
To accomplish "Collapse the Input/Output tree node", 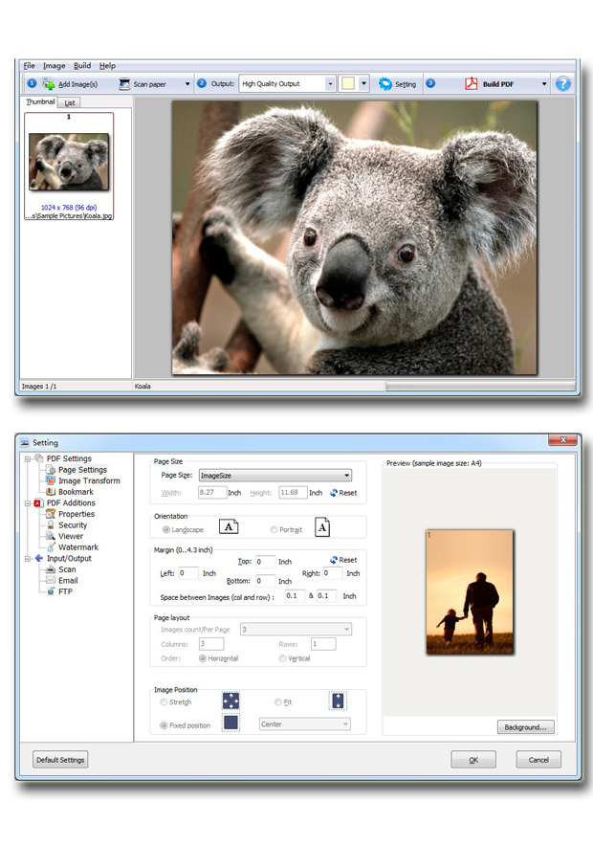I will click(x=27, y=559).
